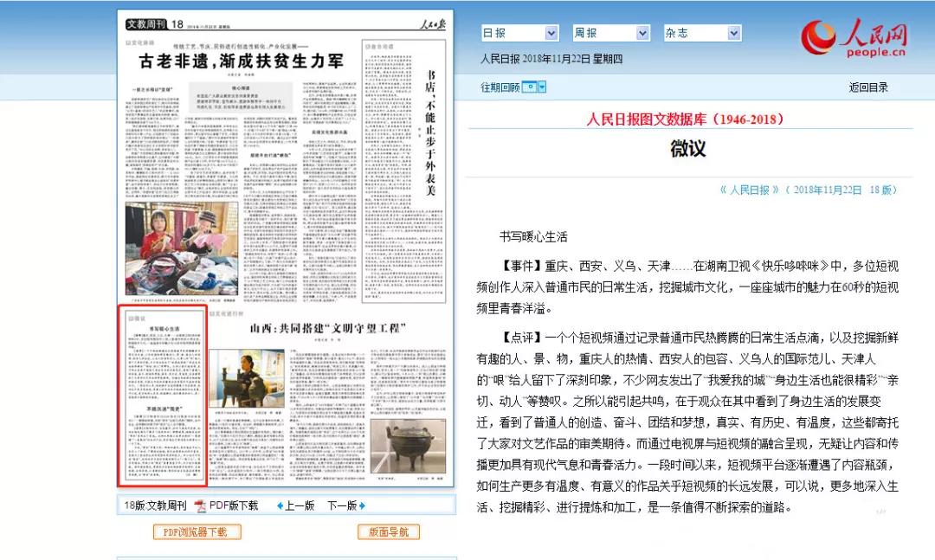The height and width of the screenshot is (560, 935).
Task: Click the PDF icon beside PDF版下载
Action: [199, 505]
